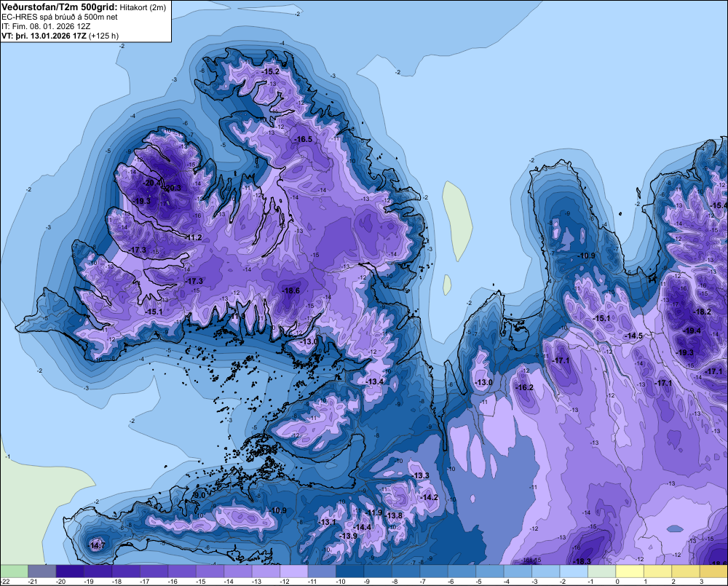This screenshot has height=586, width=728.
Task: Click the 'Hitakort (2m)' label in header
Action: [x=143, y=7]
